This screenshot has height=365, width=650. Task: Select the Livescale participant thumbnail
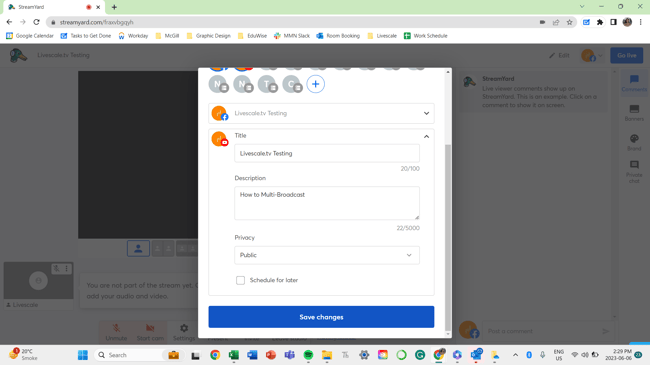tap(38, 281)
